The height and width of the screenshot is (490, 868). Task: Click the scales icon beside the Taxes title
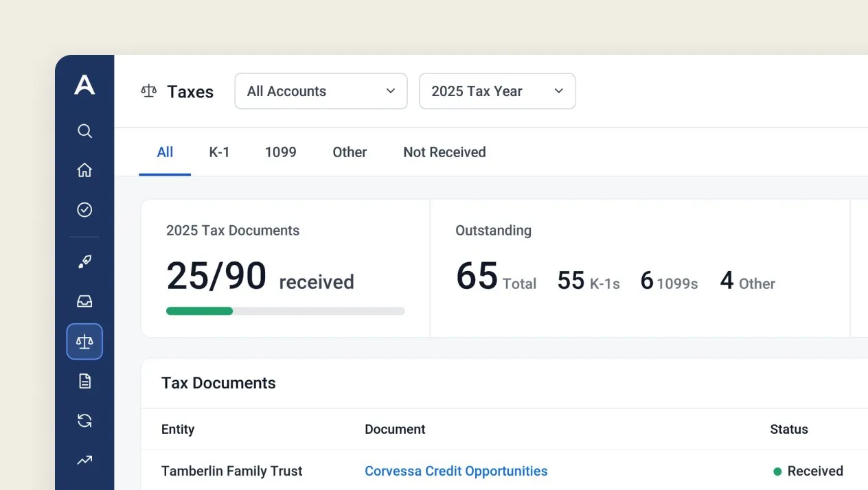[149, 91]
